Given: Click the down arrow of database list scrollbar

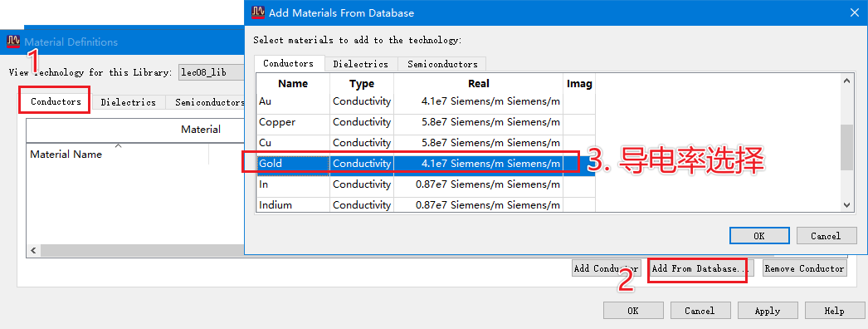Looking at the screenshot, I should click(x=846, y=205).
